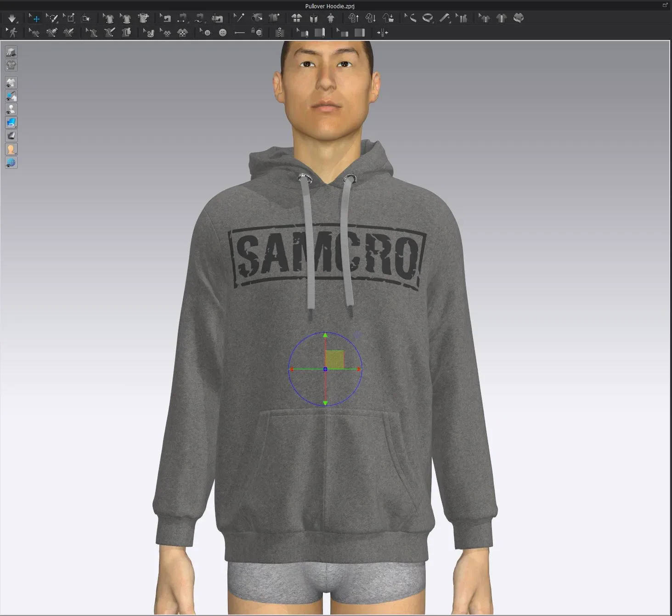The image size is (672, 616).
Task: Select the Edit Pattern (3D) tool
Action: coord(34,33)
